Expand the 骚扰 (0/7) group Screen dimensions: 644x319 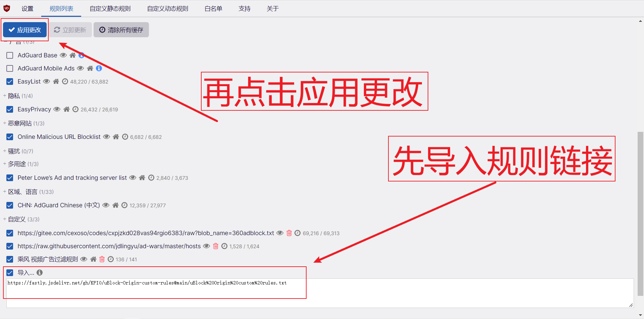[18, 151]
